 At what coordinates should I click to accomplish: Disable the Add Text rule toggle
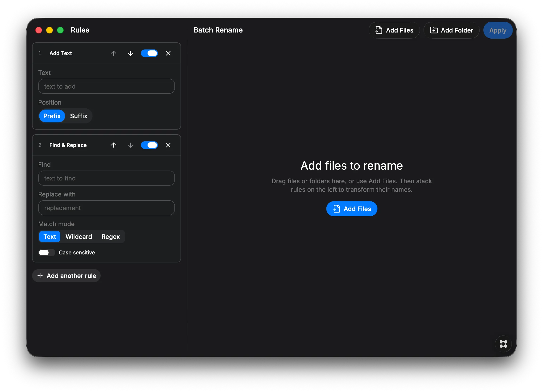(x=149, y=53)
